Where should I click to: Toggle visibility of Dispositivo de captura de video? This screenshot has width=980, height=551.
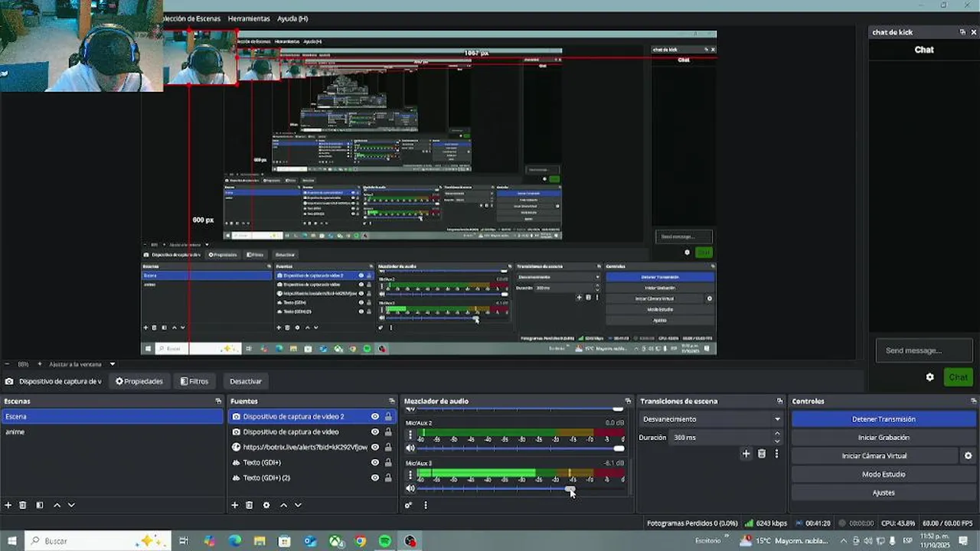[375, 432]
